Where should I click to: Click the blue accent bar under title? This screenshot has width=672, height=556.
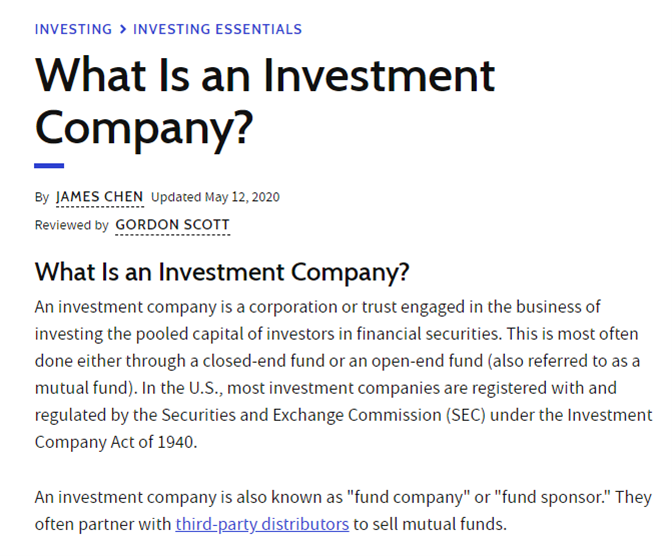[x=49, y=165]
